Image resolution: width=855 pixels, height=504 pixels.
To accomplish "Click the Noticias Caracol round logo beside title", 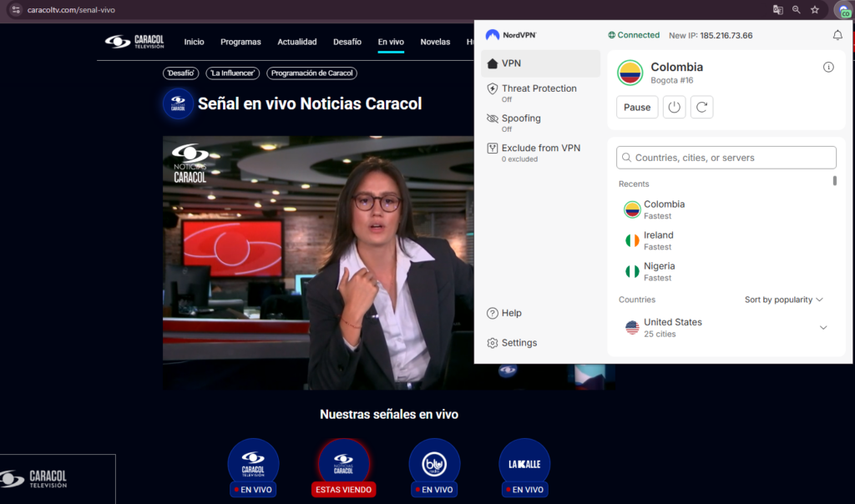I will pos(178,103).
